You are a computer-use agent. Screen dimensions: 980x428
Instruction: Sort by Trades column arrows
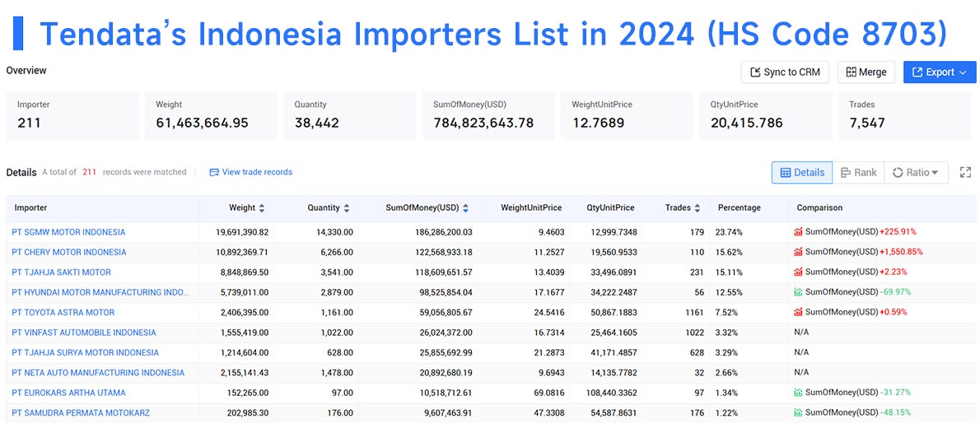[x=698, y=208]
